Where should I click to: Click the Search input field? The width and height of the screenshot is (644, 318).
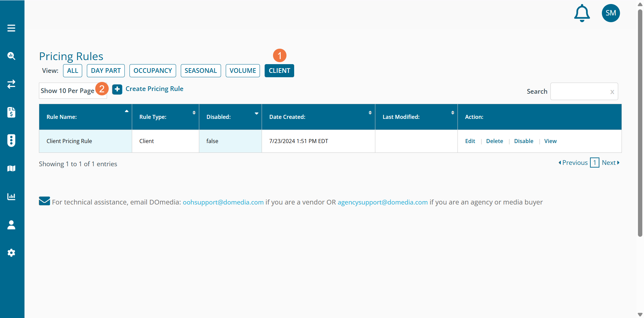pyautogui.click(x=580, y=91)
